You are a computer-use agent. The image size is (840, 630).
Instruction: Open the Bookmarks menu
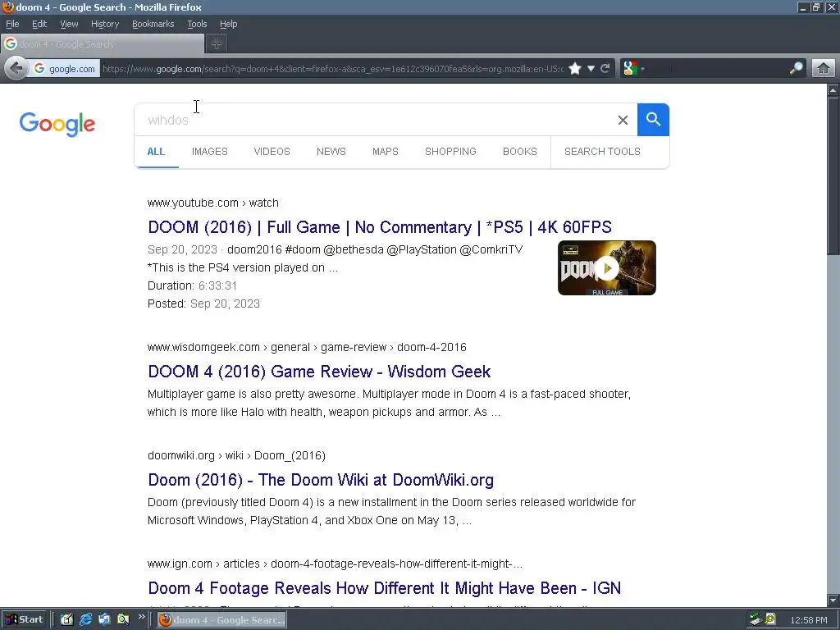coord(153,24)
